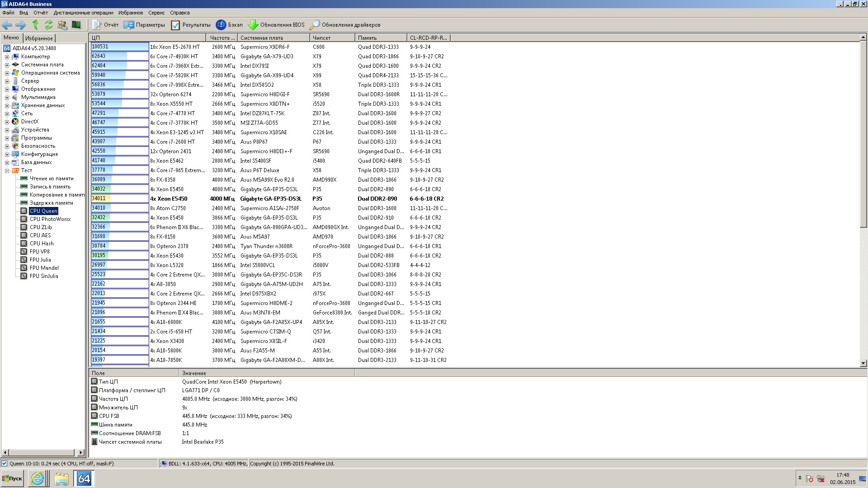
Task: Switch to the Избранное tab
Action: (39, 38)
